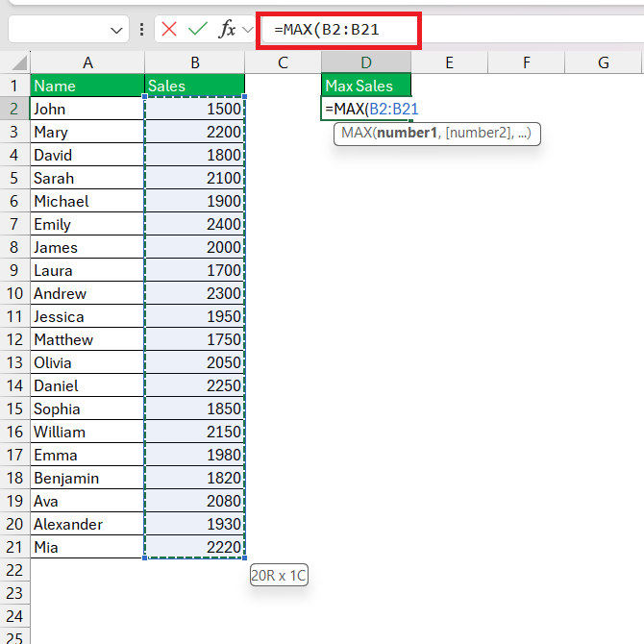
Task: Select column E header
Action: (449, 62)
